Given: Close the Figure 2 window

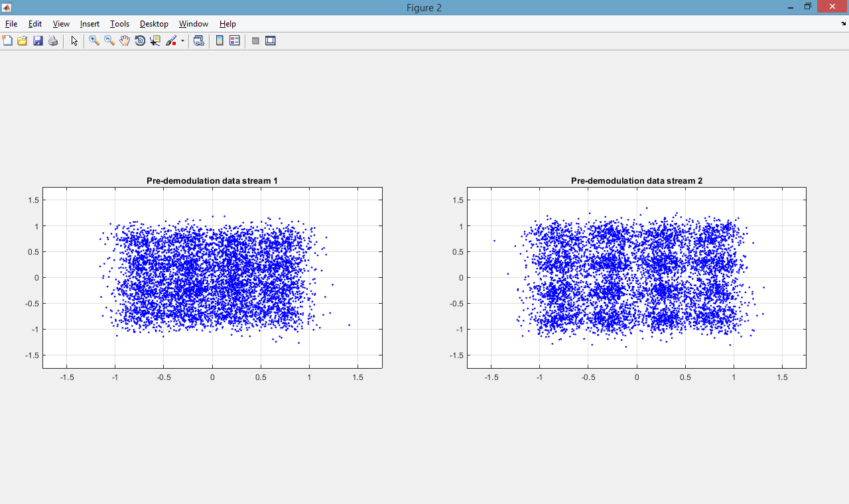Looking at the screenshot, I should coord(833,7).
